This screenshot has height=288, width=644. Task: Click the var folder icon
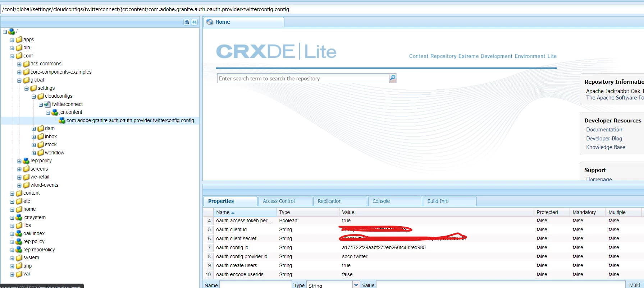click(x=19, y=274)
